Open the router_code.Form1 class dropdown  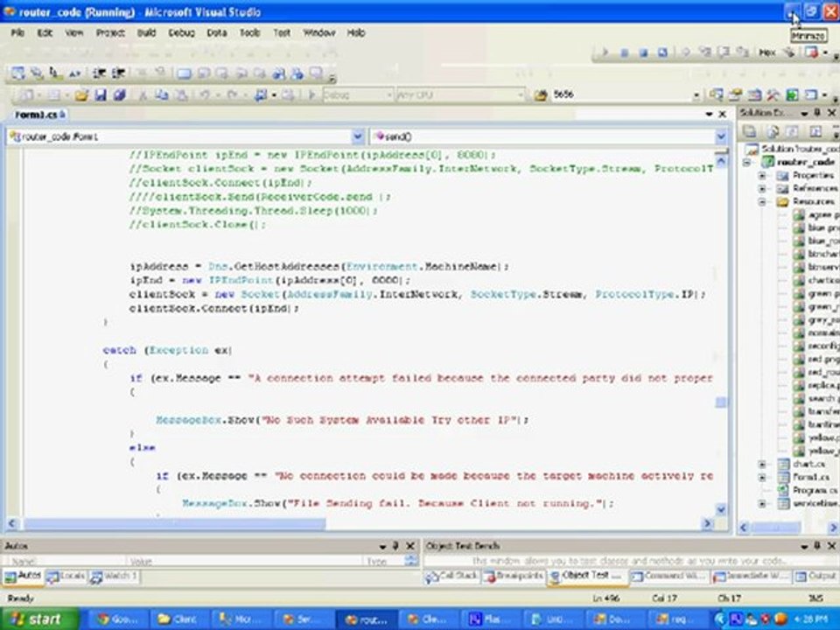358,136
